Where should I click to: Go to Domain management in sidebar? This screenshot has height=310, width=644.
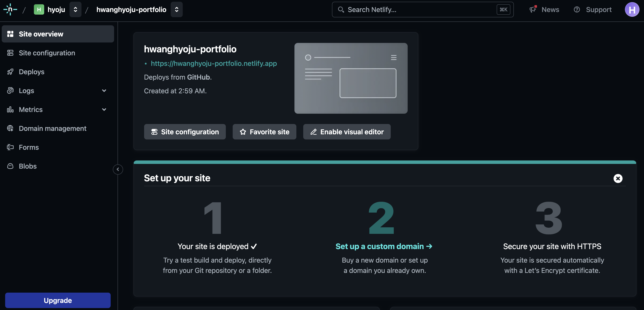53,128
